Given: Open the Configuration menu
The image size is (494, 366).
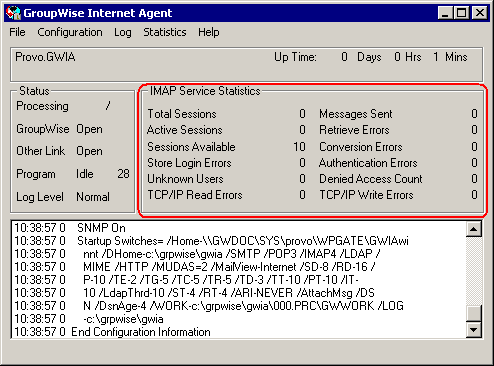Looking at the screenshot, I should tap(70, 32).
